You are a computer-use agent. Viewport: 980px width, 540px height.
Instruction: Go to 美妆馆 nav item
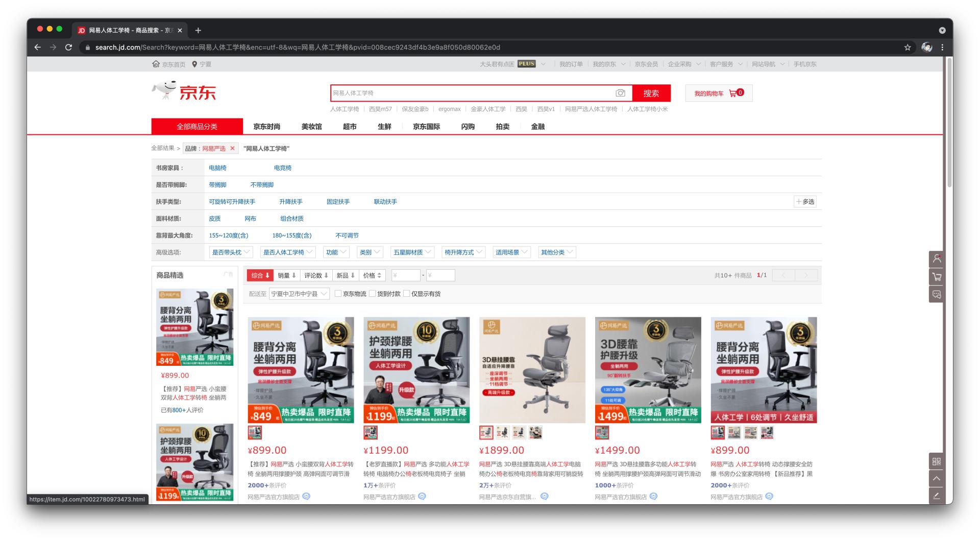[x=311, y=127]
